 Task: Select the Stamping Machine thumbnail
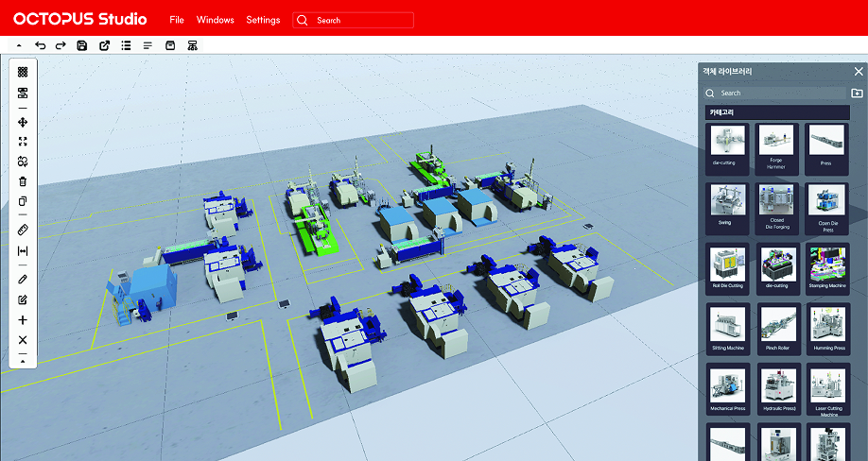pos(827,268)
